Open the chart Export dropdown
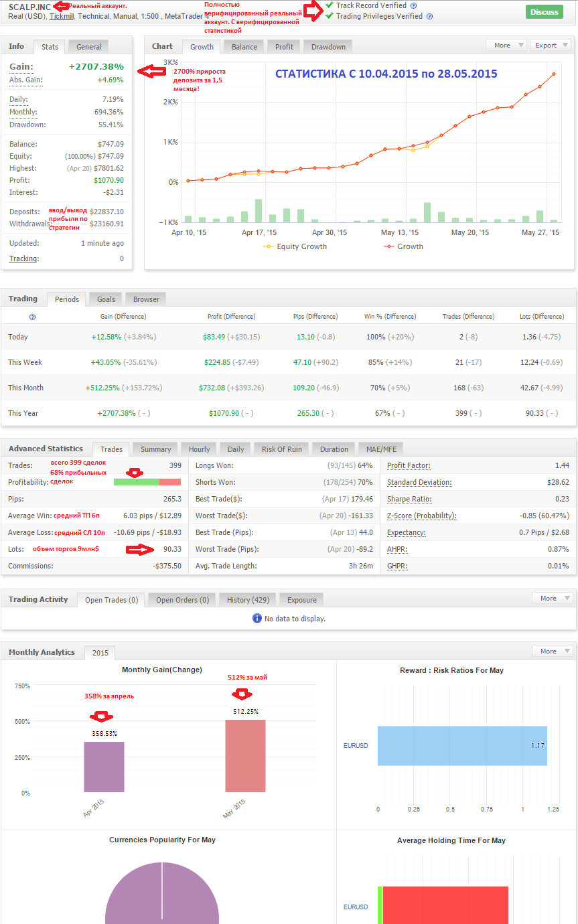Viewport: 578px width, 924px height. tap(551, 45)
